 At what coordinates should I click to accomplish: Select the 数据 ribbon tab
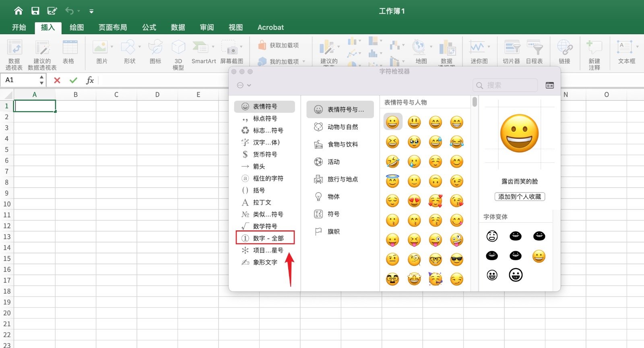(x=178, y=27)
